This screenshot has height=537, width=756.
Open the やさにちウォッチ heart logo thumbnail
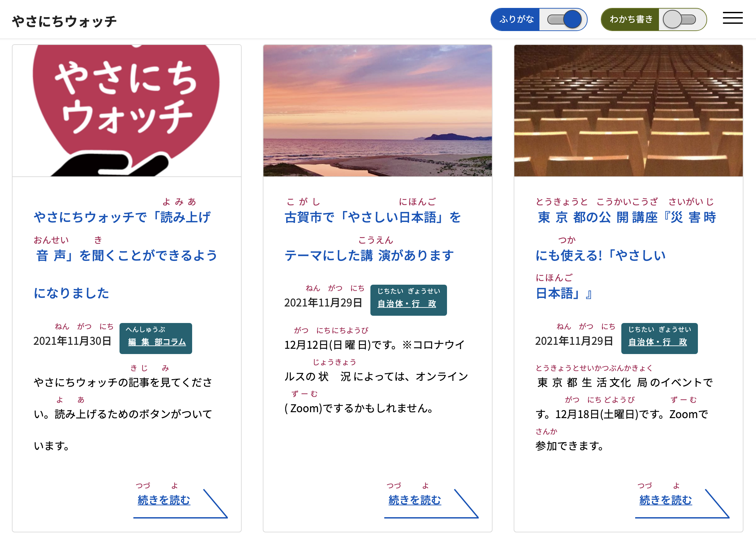point(127,110)
